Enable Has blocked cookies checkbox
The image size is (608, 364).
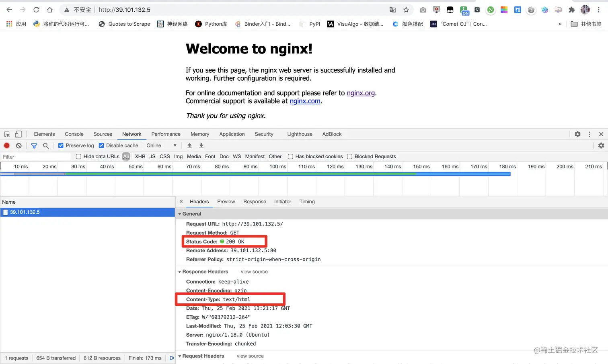[290, 157]
